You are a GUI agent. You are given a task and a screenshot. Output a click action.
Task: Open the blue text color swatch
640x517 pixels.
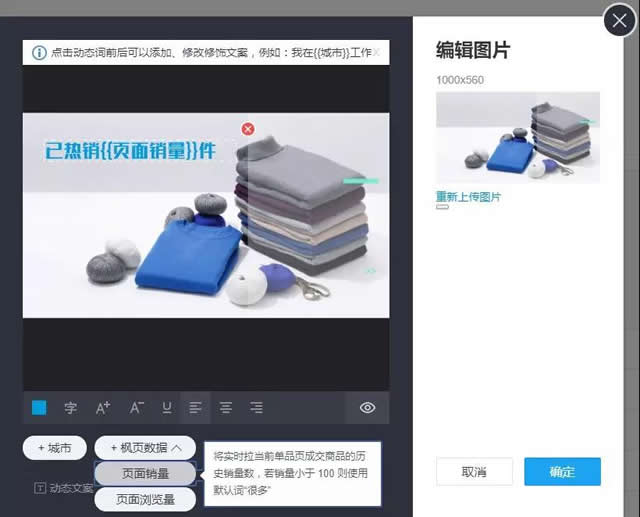coord(39,408)
